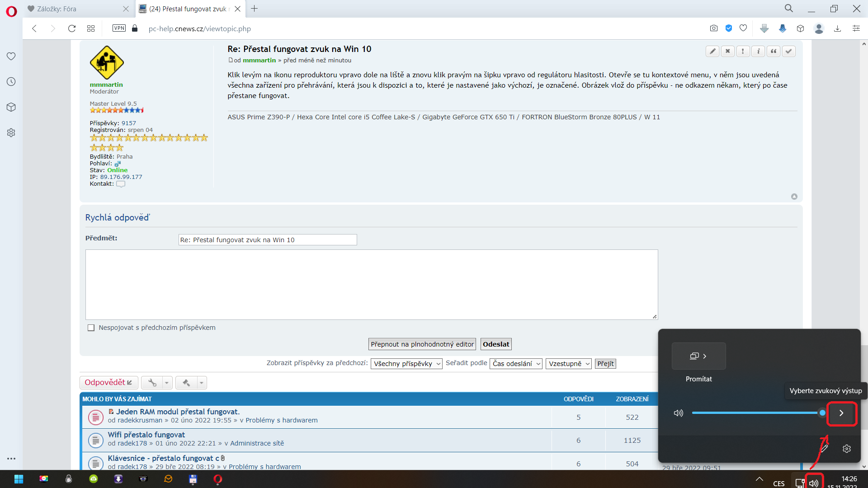Click the VPN badge in address bar

pos(119,28)
